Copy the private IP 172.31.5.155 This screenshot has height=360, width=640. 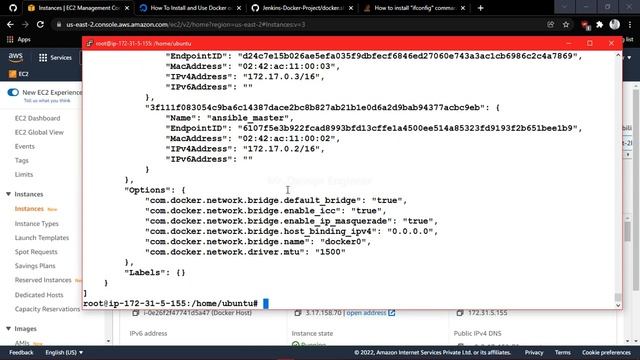coord(460,313)
